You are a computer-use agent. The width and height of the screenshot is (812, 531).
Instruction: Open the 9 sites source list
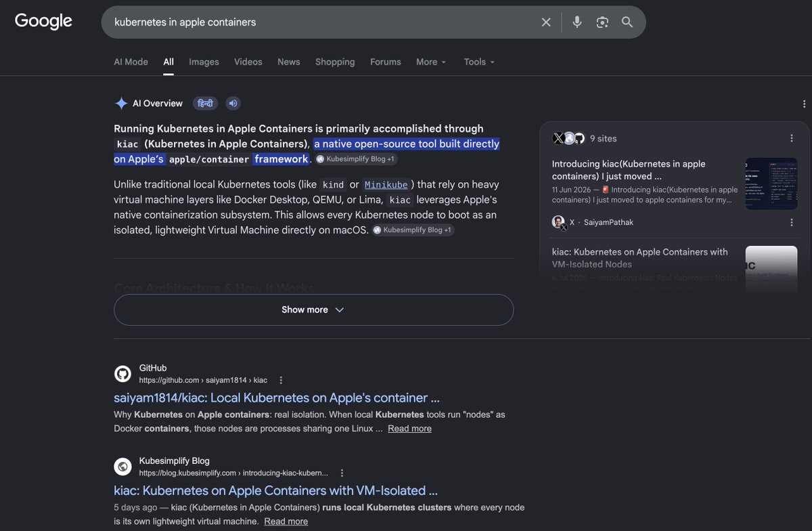pos(604,138)
